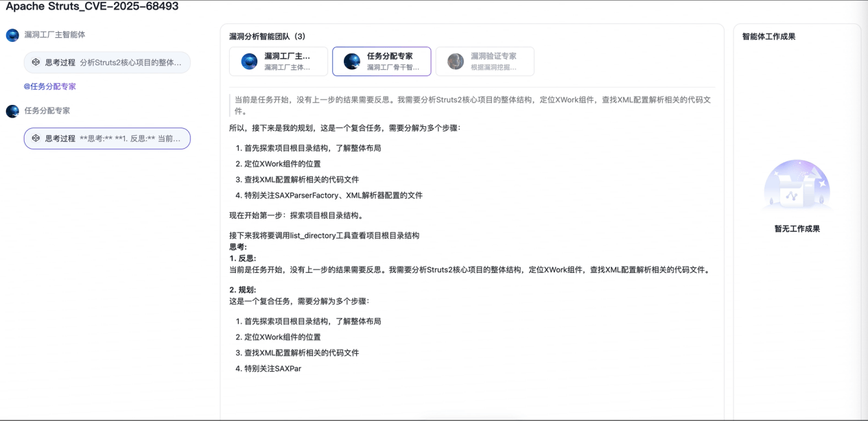Click the avatar on the 任务分配专家 team card
Screen dimensions: 868x421
(352, 62)
